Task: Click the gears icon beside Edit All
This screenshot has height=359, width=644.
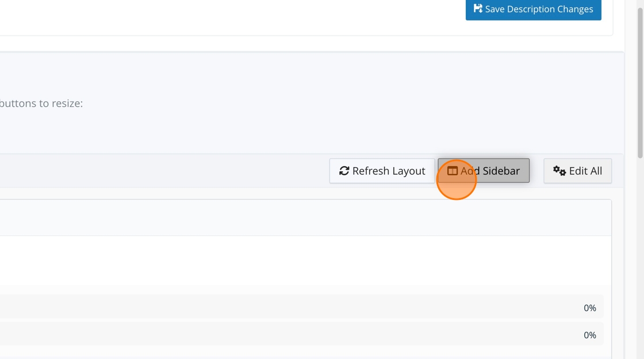Action: [559, 171]
